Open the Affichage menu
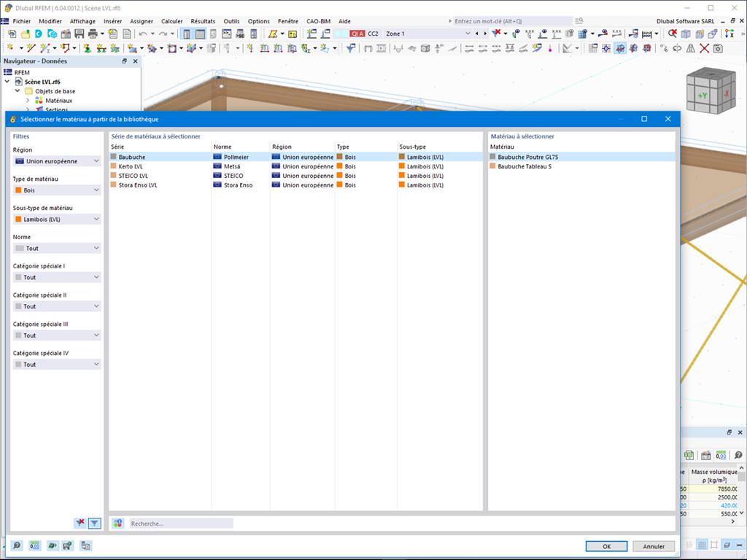Screen dimensions: 747x560 (82, 21)
